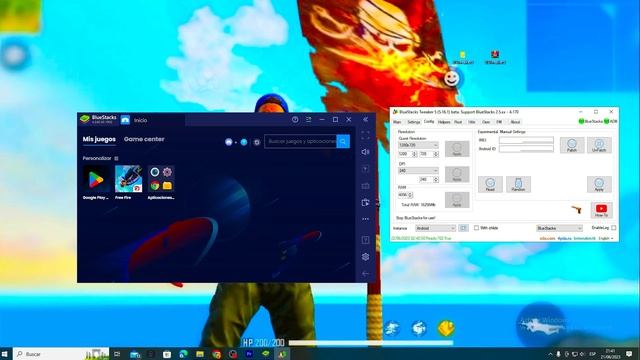This screenshot has width=640, height=360.
Task: Open the English language dropdown in Tweaker
Action: coord(606,238)
